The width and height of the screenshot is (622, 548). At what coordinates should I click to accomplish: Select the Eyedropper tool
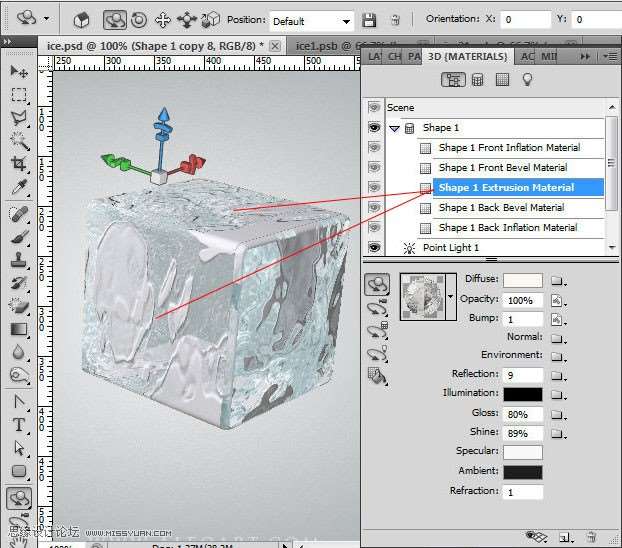click(x=18, y=187)
